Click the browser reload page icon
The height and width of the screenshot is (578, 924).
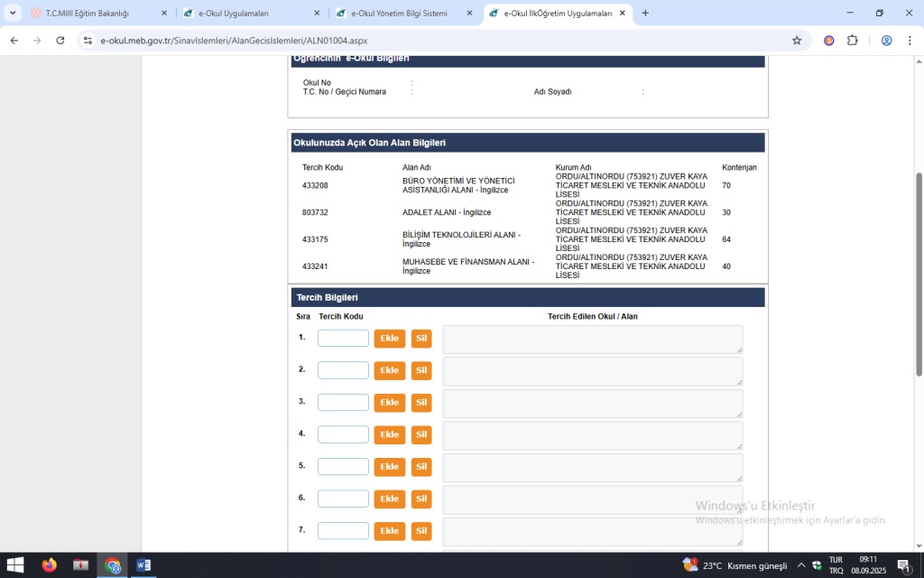click(60, 41)
